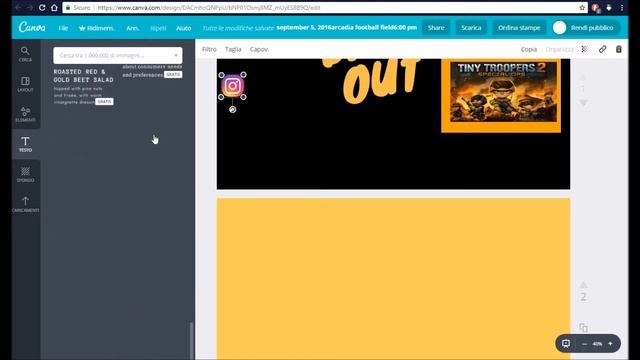Move page 1 down with arrow
The image size is (640, 360).
pyautogui.click(x=584, y=103)
